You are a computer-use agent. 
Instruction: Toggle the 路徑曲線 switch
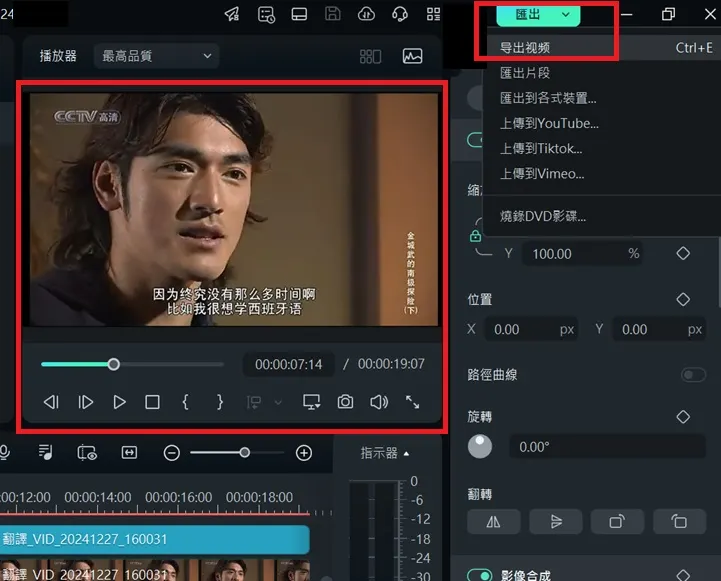[x=693, y=375]
